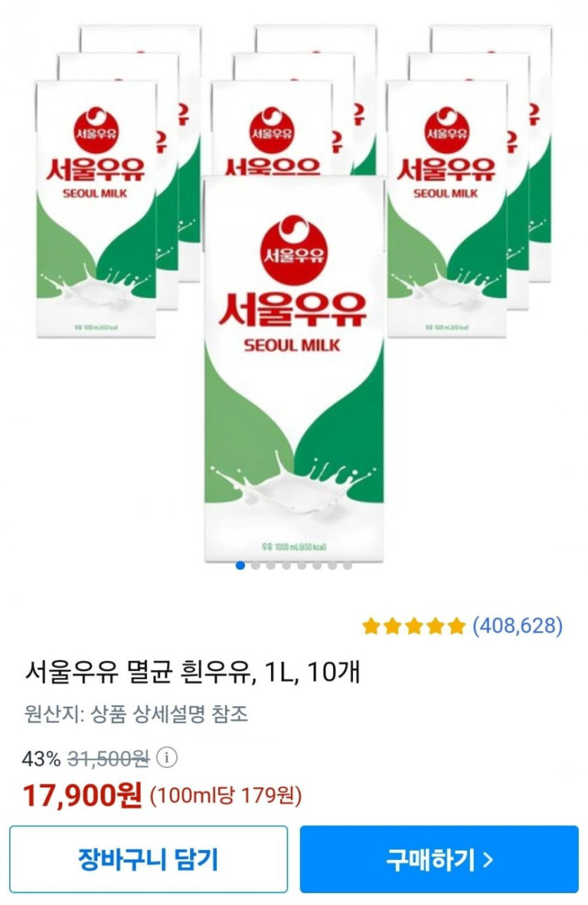The height and width of the screenshot is (905, 588).
Task: Open the 408,628 reviews link
Action: pos(518,625)
